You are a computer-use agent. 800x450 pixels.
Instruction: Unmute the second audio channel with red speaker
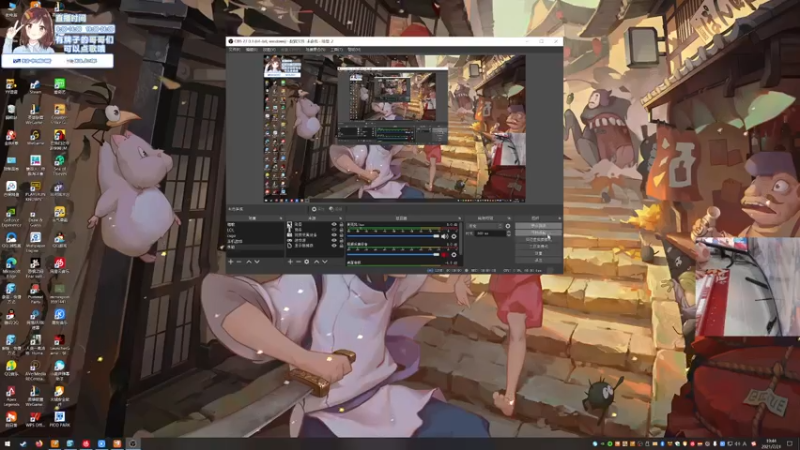tap(444, 255)
